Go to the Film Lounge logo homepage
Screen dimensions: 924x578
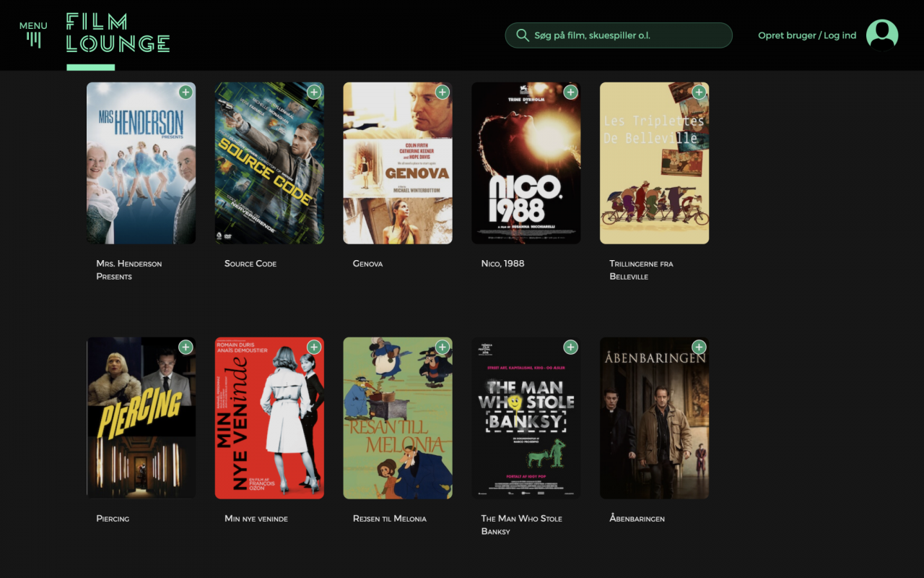tap(118, 33)
